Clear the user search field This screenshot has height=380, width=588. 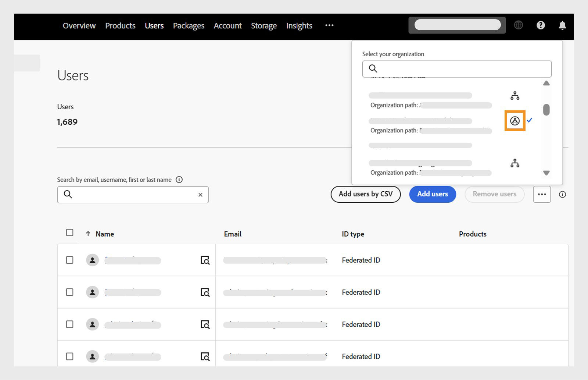click(200, 195)
